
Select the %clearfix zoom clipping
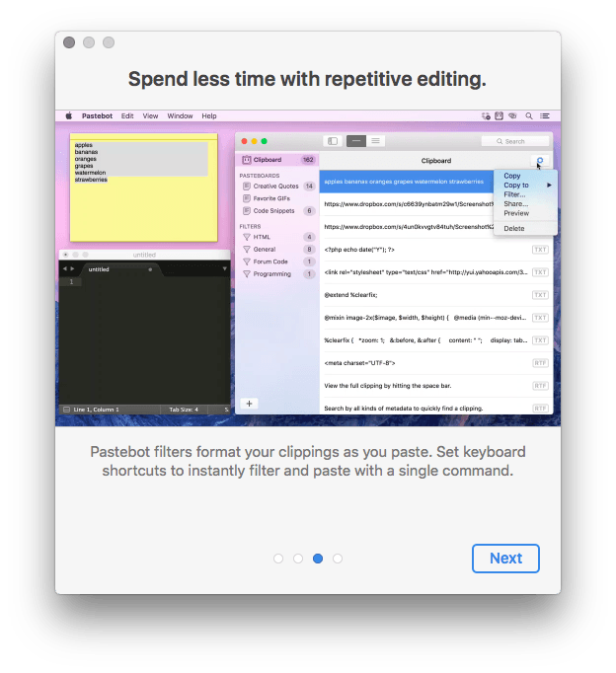(x=436, y=340)
